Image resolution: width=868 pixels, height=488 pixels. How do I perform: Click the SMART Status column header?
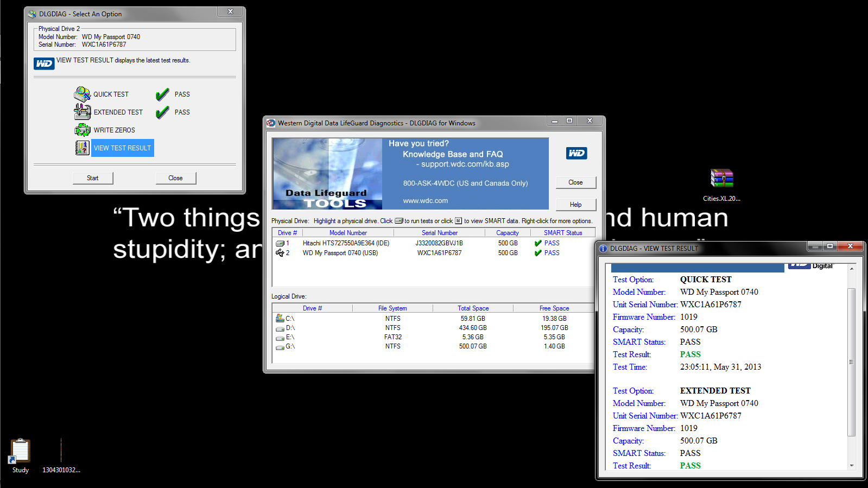tap(563, 233)
